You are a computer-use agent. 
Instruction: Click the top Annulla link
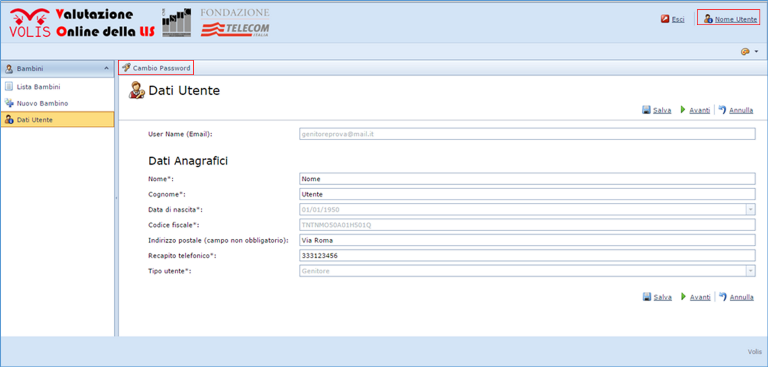[x=741, y=110]
